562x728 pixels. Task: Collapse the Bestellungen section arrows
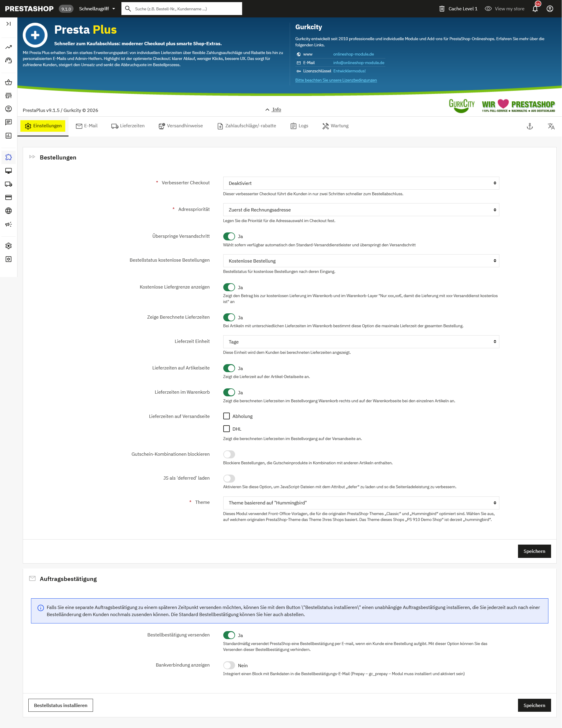(32, 157)
